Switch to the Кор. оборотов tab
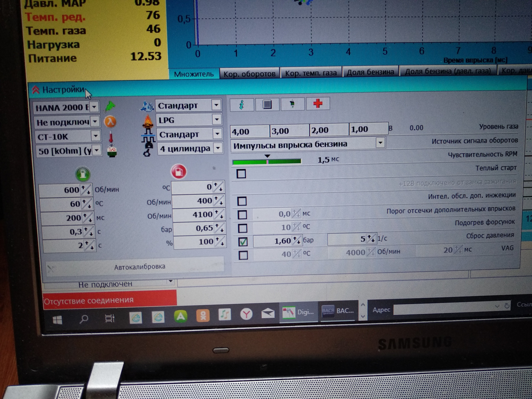 tap(249, 74)
